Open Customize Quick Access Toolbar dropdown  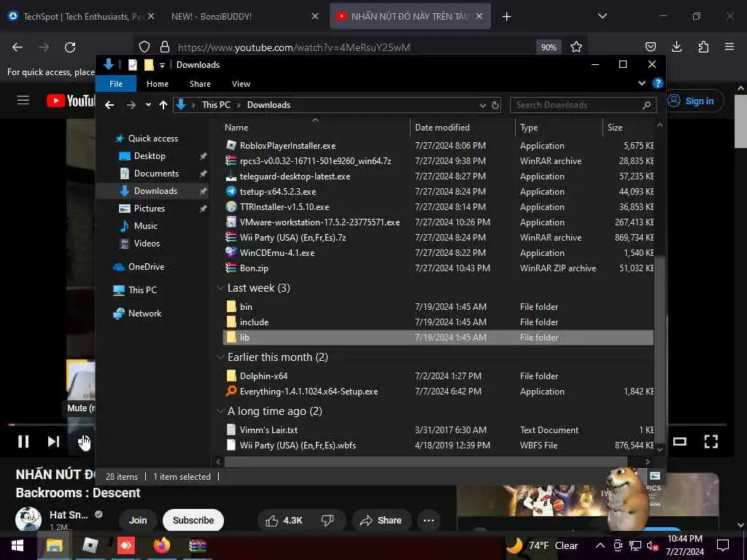pos(162,65)
